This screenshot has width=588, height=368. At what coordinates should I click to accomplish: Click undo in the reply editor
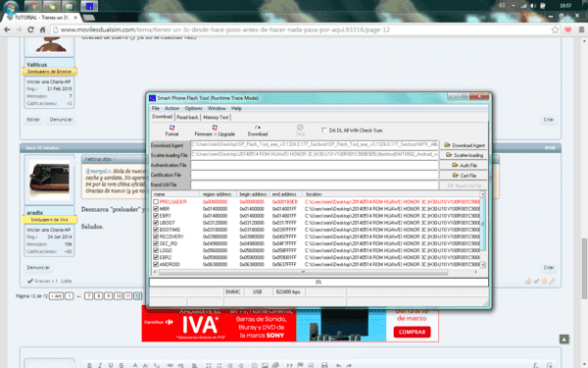[x=338, y=365]
